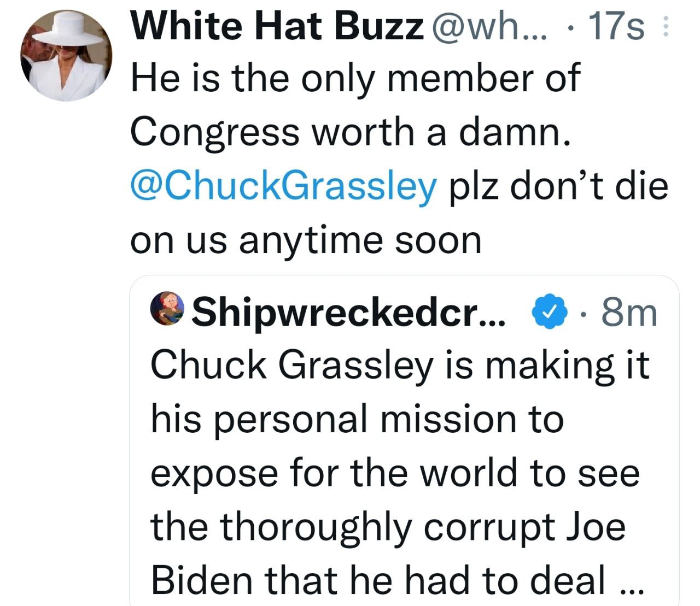Click the 8m quoted tweet timestamp
The image size is (700, 606).
[628, 310]
